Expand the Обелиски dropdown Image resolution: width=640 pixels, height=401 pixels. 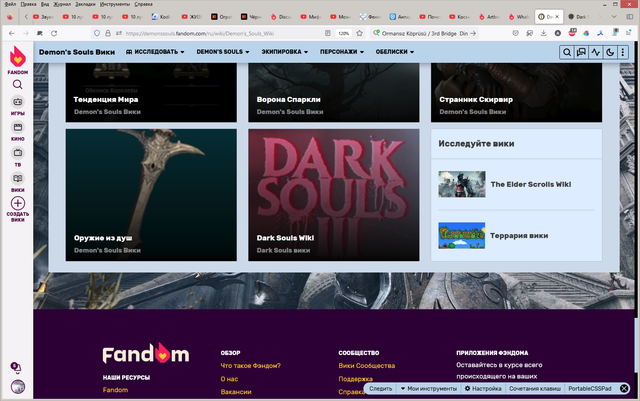tap(395, 52)
